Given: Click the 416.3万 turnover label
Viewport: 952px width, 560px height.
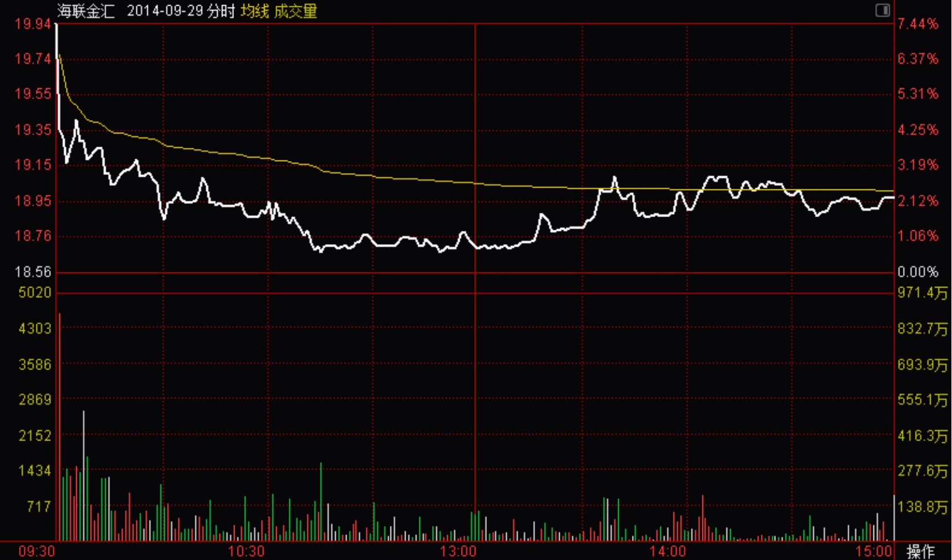Looking at the screenshot, I should coord(923,435).
